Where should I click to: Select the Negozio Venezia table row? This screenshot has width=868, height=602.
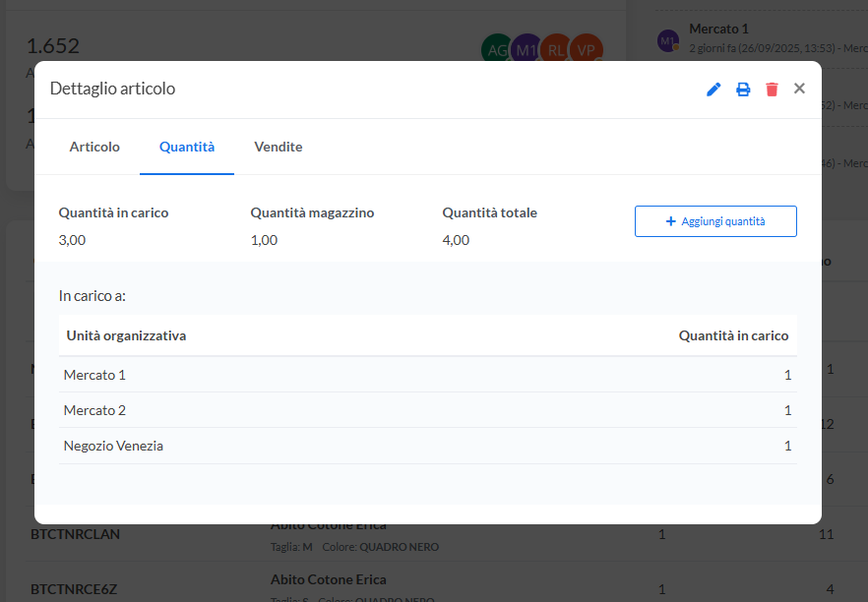coord(427,446)
